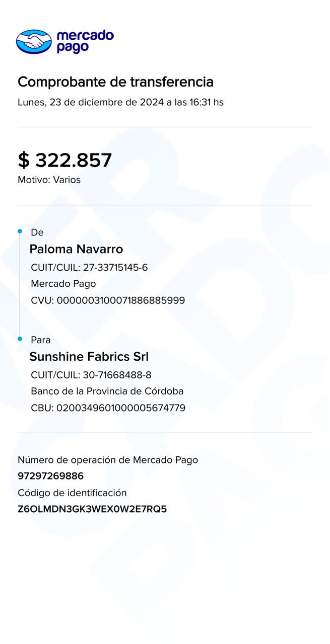Select the "mercado pago" wordmark text
Screen dimensions: 330x644
(x=85, y=41)
